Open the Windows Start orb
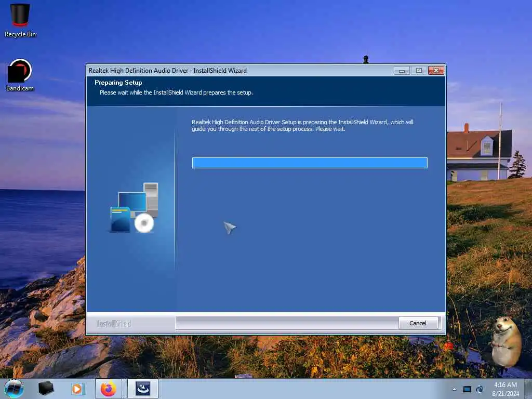 (x=14, y=389)
